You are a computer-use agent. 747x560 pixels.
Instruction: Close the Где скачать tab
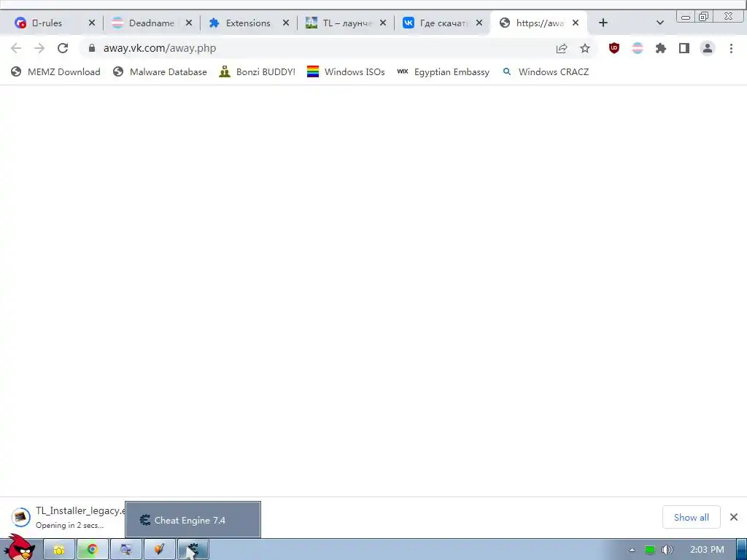tap(479, 23)
